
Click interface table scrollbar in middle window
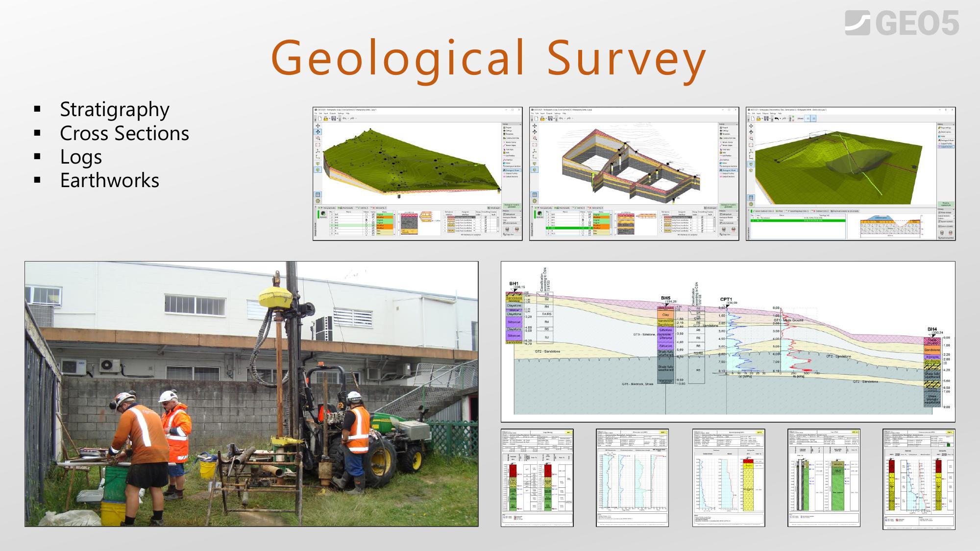(x=714, y=224)
